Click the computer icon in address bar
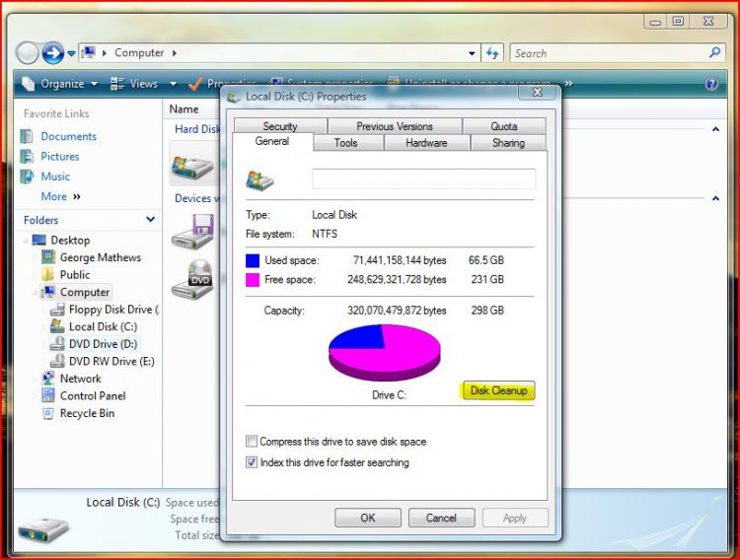The image size is (740, 560). [89, 52]
